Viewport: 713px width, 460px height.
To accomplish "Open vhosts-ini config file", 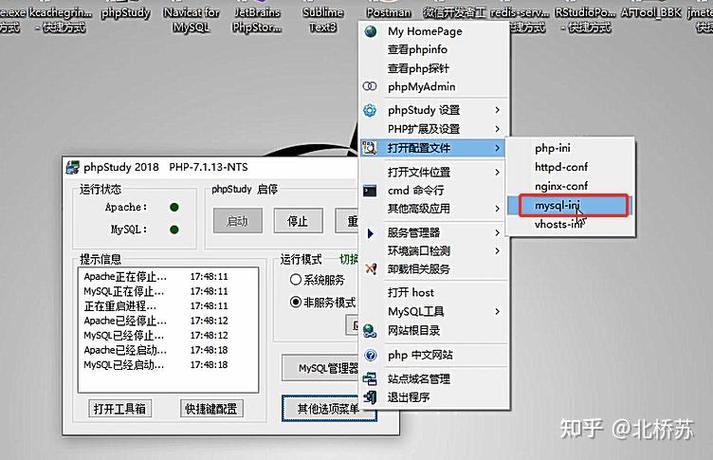I will tap(570, 224).
